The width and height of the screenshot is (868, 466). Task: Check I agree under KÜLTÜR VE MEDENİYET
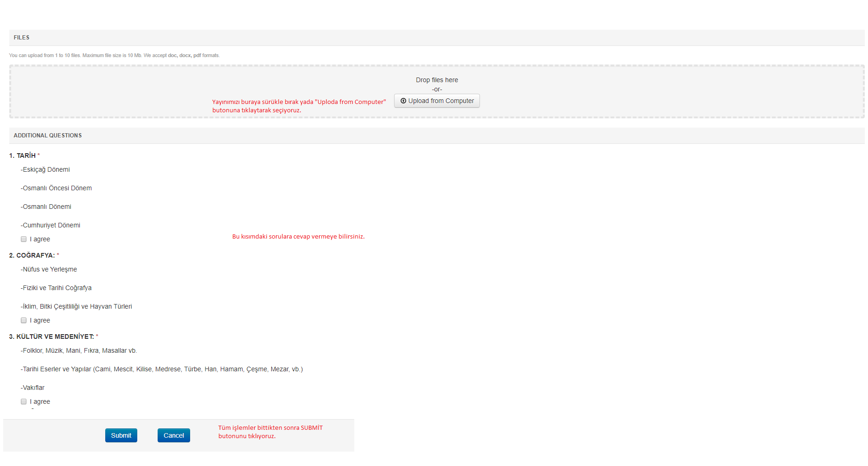tap(24, 401)
